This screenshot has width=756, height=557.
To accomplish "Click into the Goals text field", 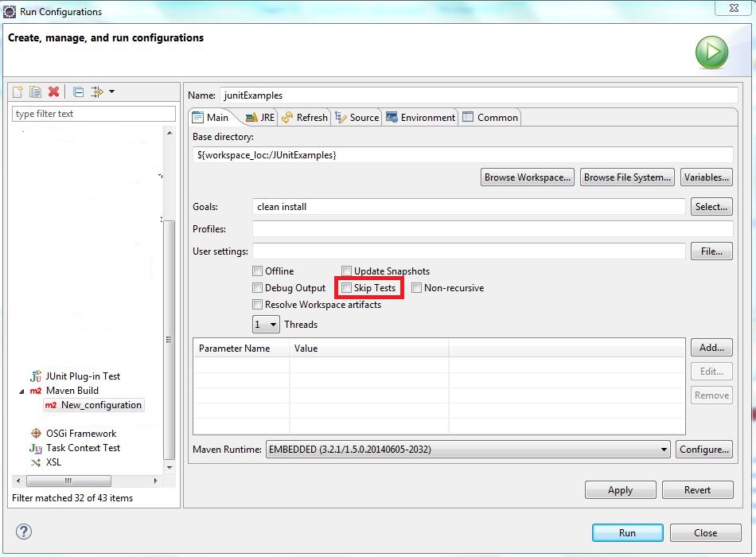I will pos(468,207).
